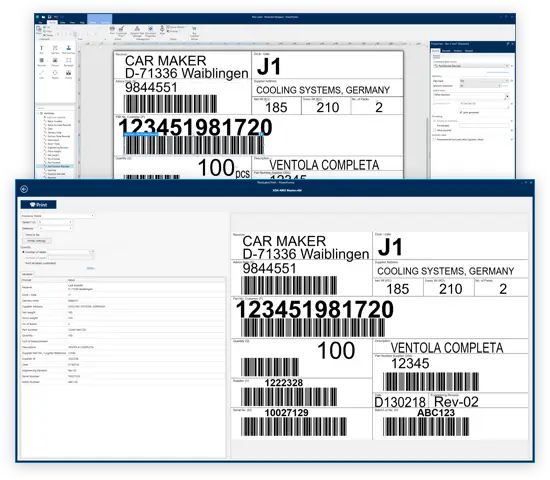550x480 pixels.
Task: Select the Picture object tool
Action: tap(55, 62)
